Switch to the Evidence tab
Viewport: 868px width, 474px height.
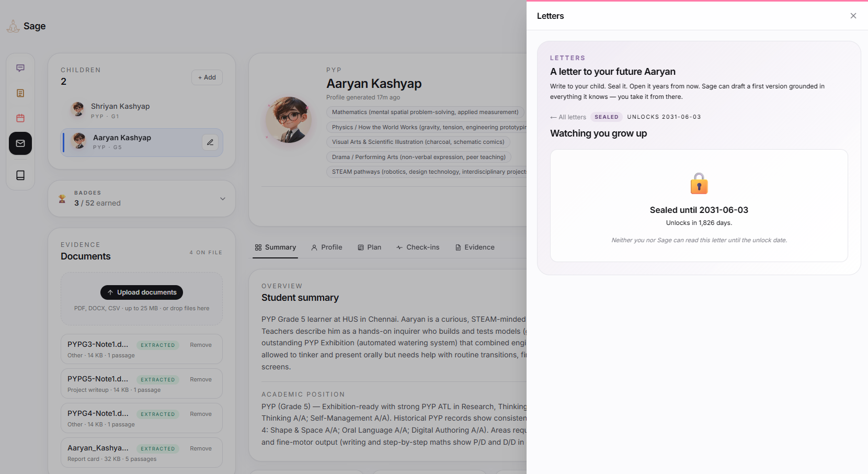(475, 247)
